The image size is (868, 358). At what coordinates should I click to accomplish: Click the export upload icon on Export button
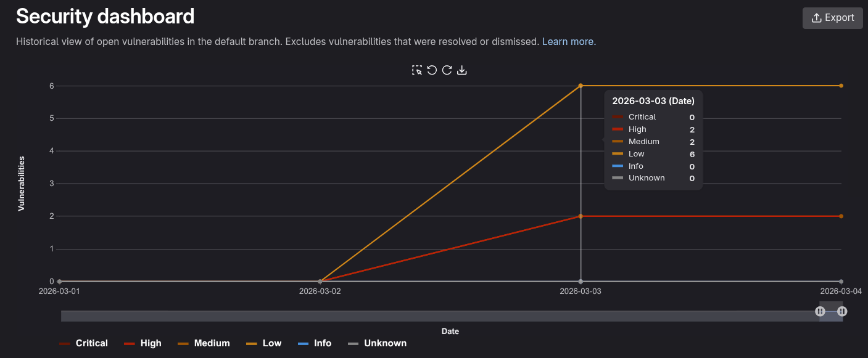point(816,17)
